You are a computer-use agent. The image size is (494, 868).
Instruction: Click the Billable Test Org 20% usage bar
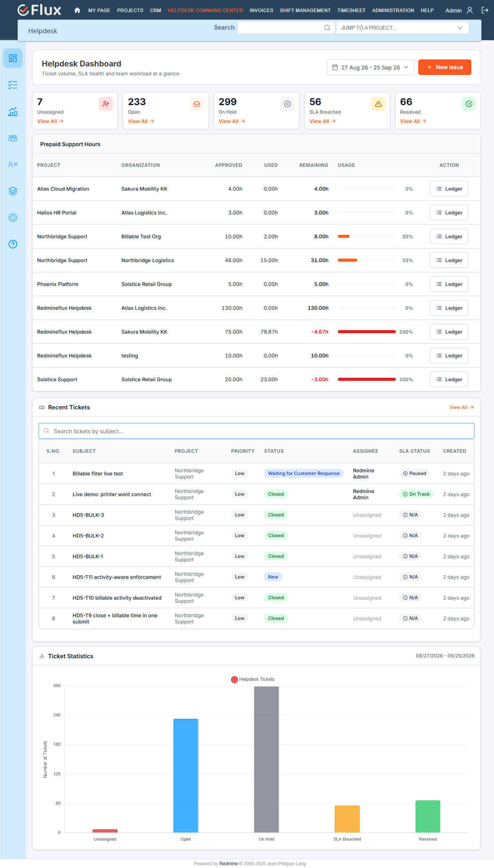click(367, 236)
